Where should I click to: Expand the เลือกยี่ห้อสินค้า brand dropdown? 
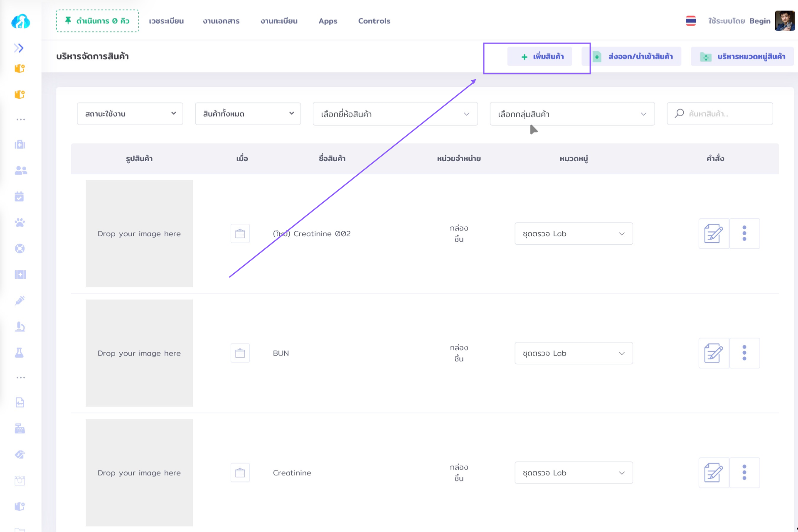[x=395, y=114]
